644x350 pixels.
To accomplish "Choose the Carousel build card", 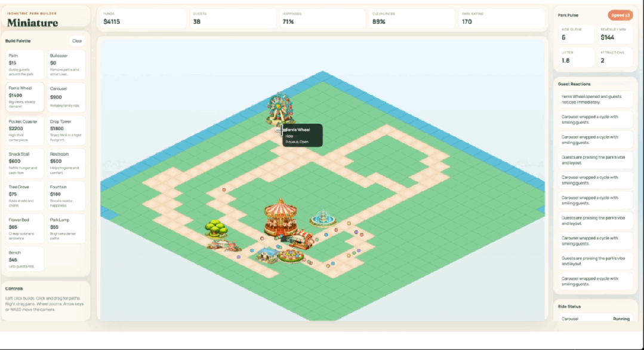I will 66,97.
